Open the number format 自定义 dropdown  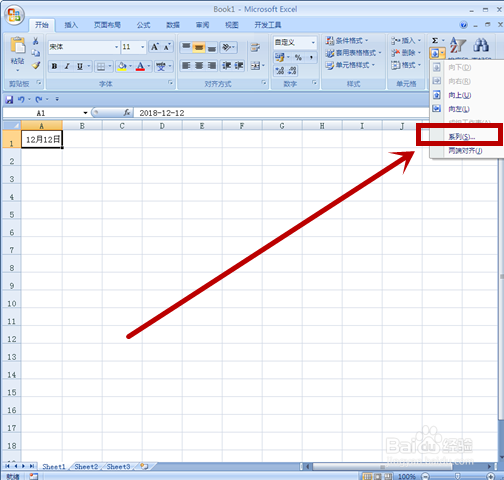click(x=313, y=42)
